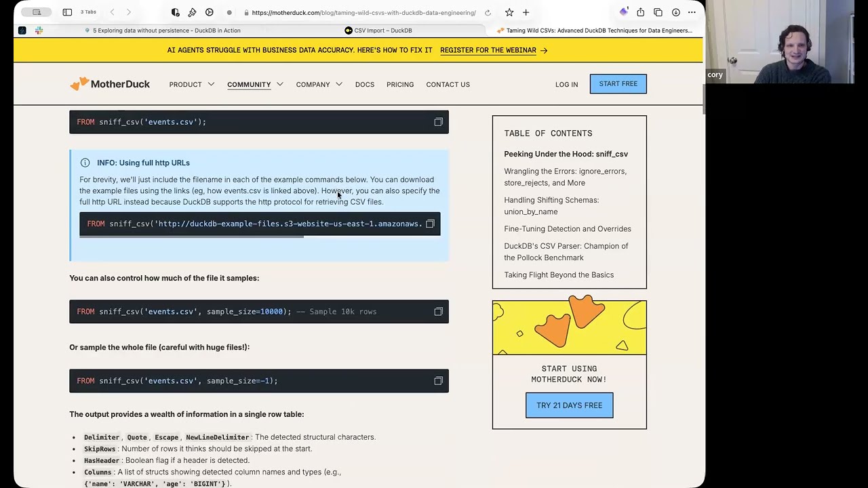Reload the page with the refresh icon

click(x=488, y=12)
